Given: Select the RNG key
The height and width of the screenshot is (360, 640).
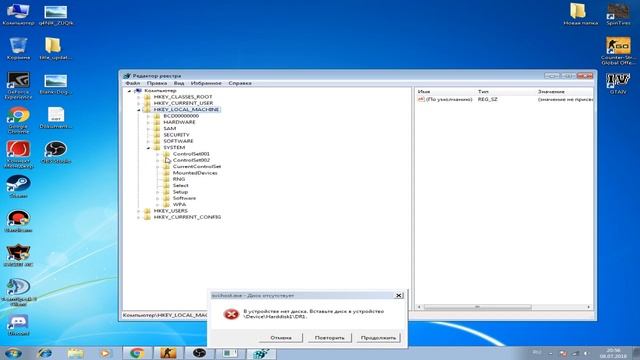Looking at the screenshot, I should (179, 179).
